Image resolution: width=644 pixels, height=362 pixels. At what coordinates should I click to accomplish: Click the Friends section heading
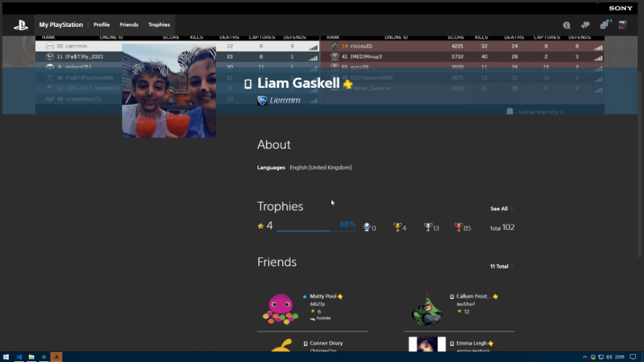click(277, 262)
